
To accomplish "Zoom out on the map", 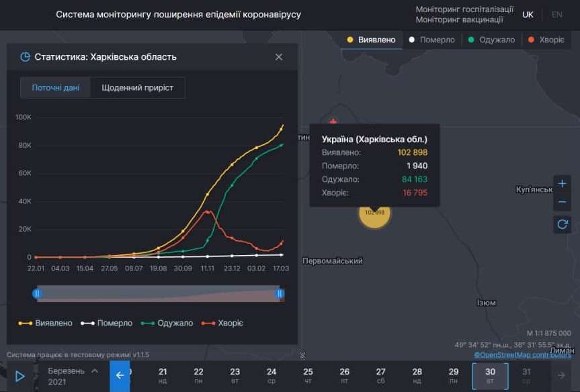I will (x=562, y=201).
